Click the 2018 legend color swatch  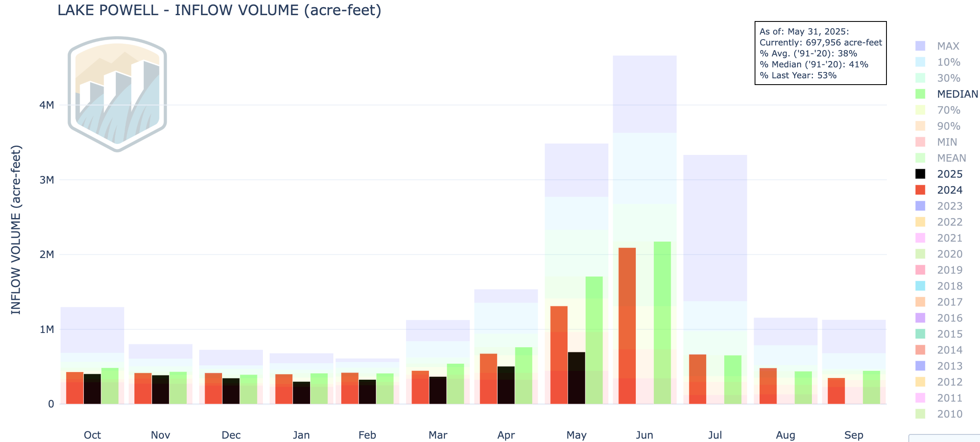pos(920,286)
